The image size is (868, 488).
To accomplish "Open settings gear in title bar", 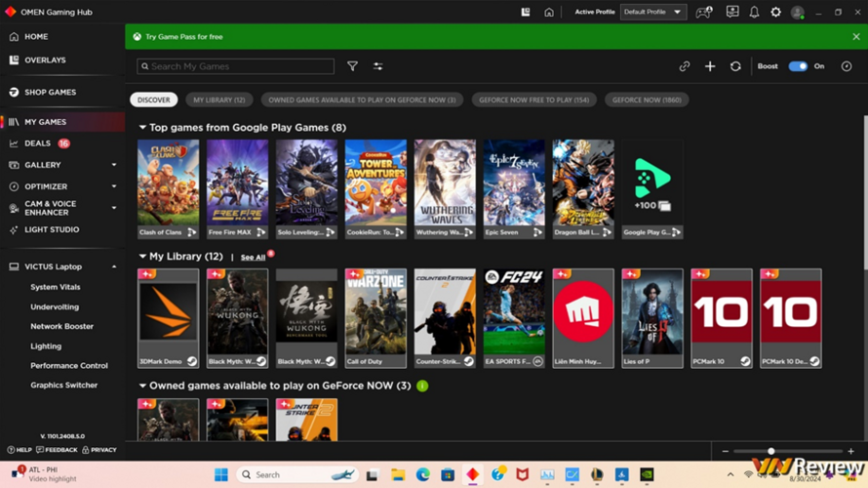I will pyautogui.click(x=775, y=13).
